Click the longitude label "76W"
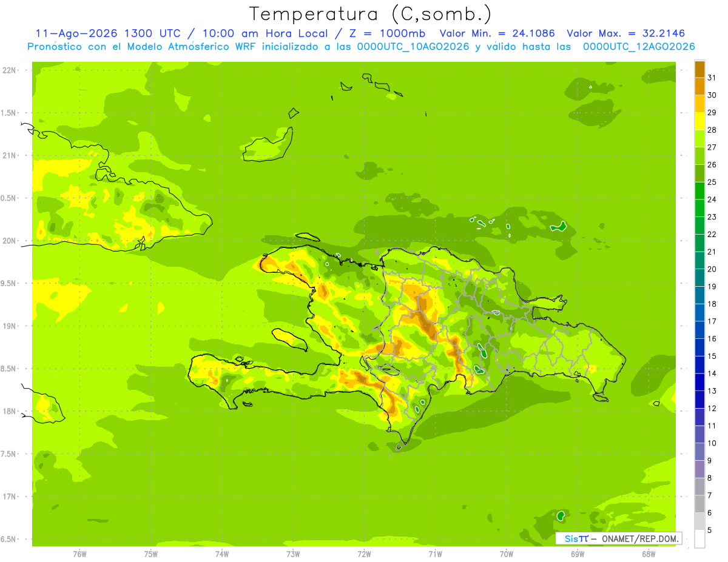 click(x=79, y=554)
